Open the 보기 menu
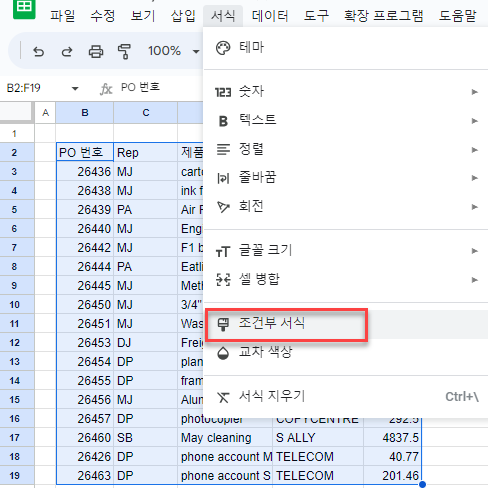This screenshot has width=488, height=488. (143, 16)
